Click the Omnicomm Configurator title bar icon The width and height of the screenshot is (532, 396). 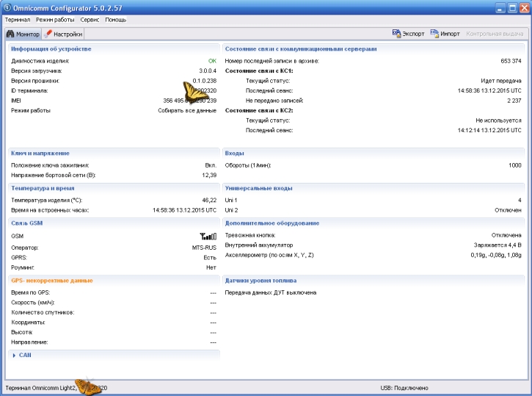pos(7,7)
